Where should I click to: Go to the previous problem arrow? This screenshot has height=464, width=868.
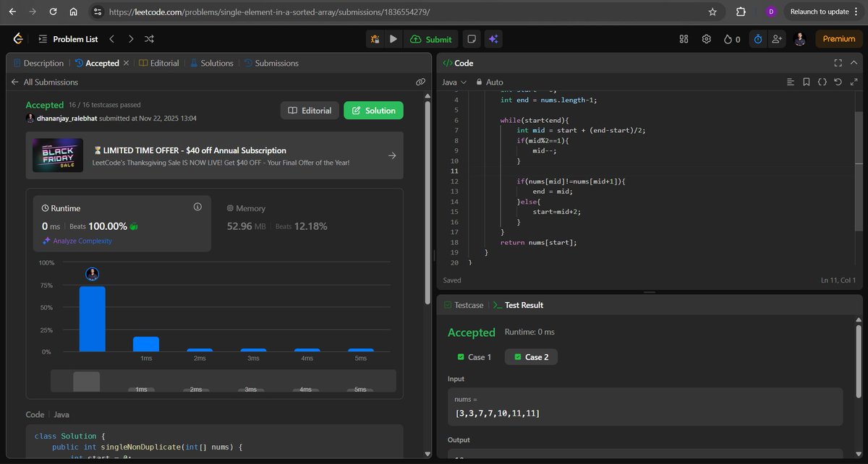pos(112,39)
